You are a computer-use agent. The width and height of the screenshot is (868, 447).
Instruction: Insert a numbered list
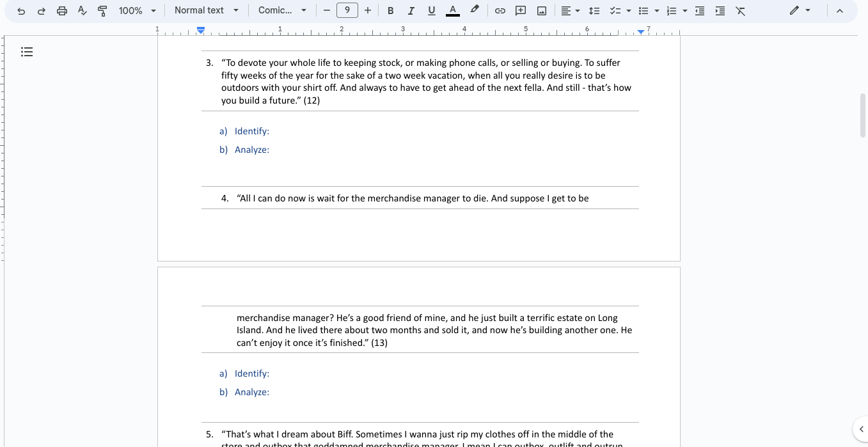pos(672,10)
